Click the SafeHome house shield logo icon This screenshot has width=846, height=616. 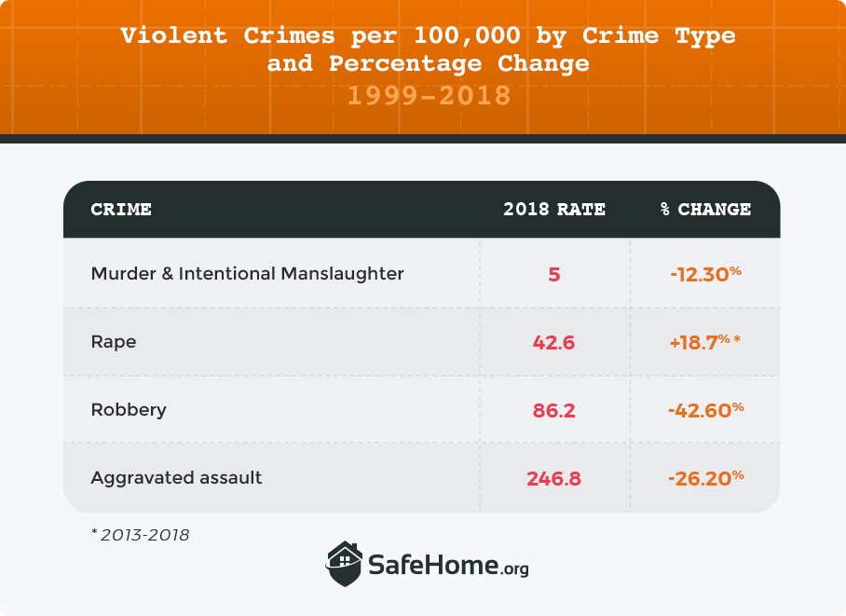point(344,564)
